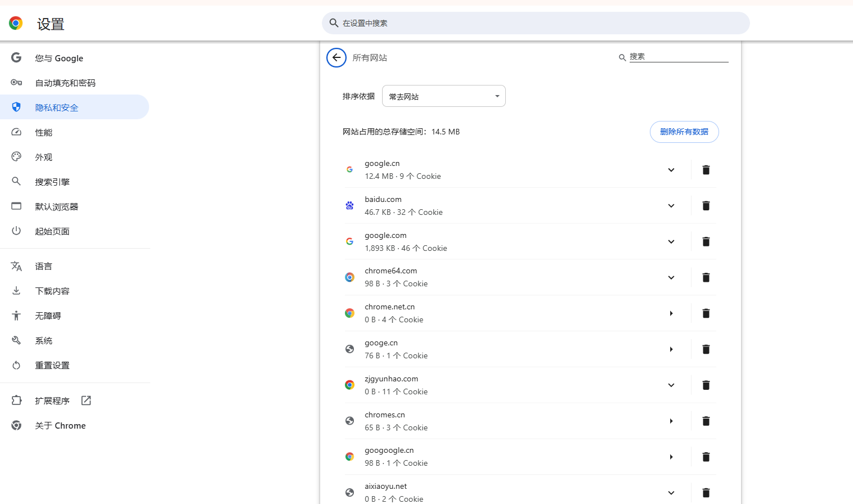Open 扩展程序 link in sidebar
The height and width of the screenshot is (504, 853).
click(x=74, y=400)
